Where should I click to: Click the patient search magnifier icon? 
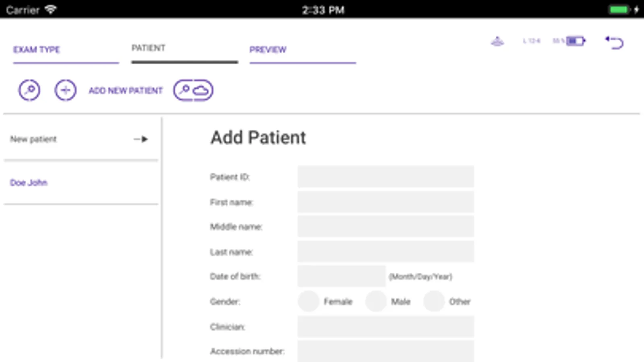29,90
